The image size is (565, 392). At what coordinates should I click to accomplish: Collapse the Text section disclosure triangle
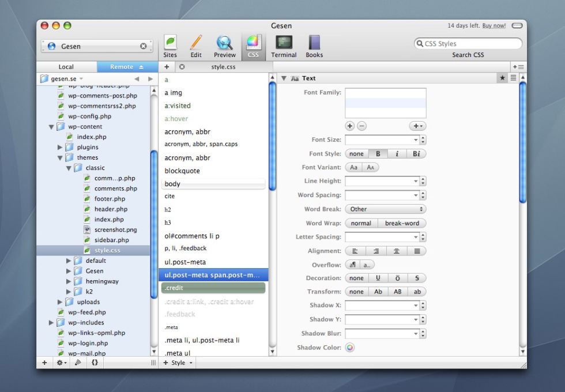click(284, 78)
